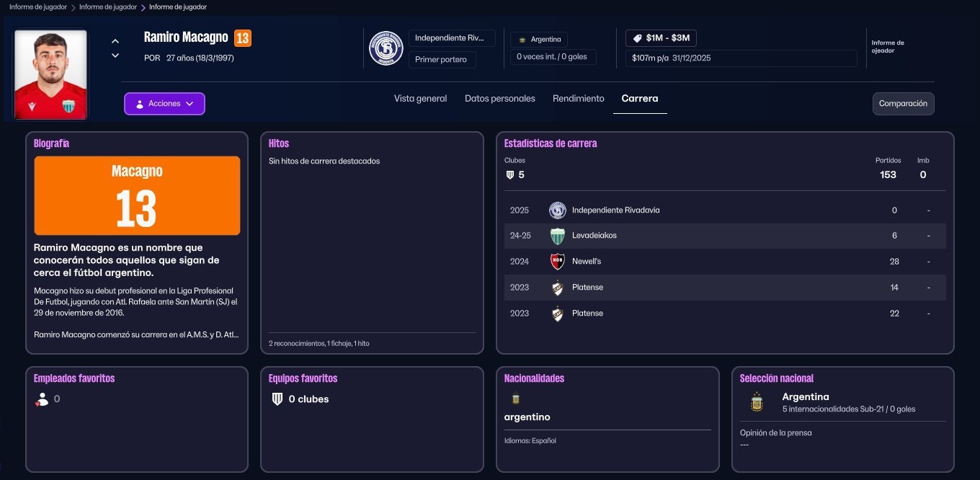Image resolution: width=980 pixels, height=480 pixels.
Task: Switch to the Vista general tab
Action: (x=420, y=99)
